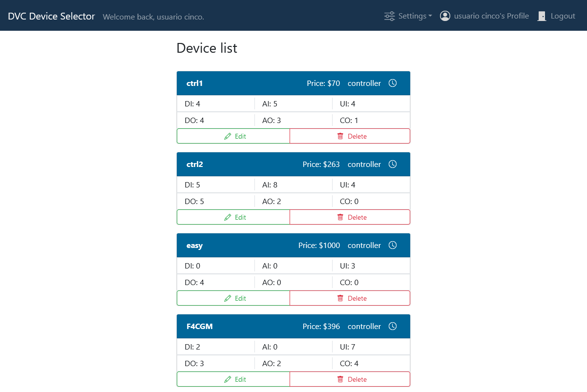Delete the easy device

pos(350,298)
